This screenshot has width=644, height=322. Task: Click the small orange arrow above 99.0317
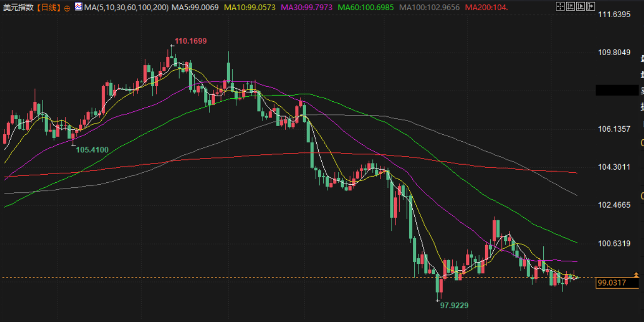[x=636, y=274]
